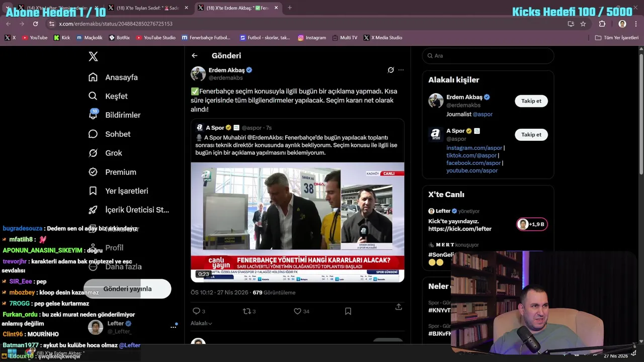Open the https://kick.com/lefter link
This screenshot has height=362, width=644.
point(460,229)
